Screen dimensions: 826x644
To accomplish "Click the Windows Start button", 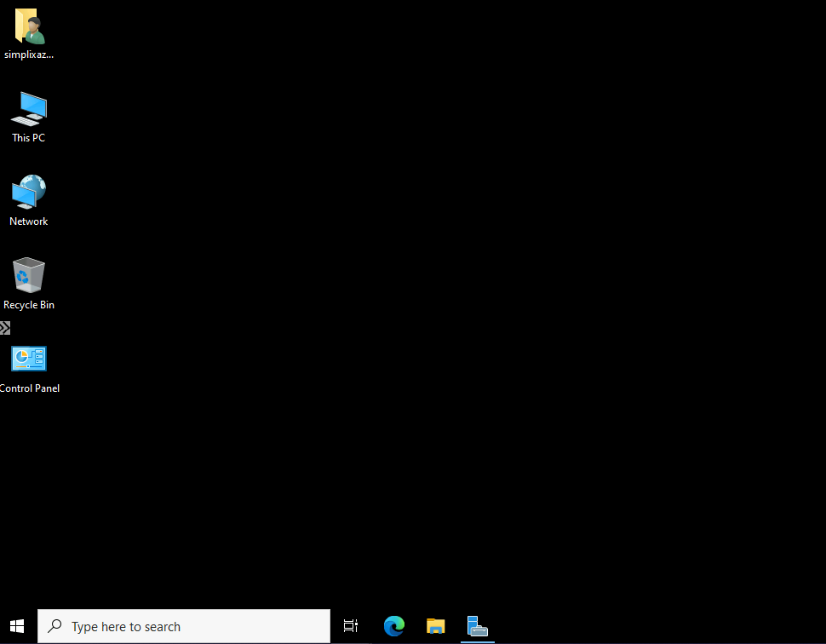I will pyautogui.click(x=17, y=626).
